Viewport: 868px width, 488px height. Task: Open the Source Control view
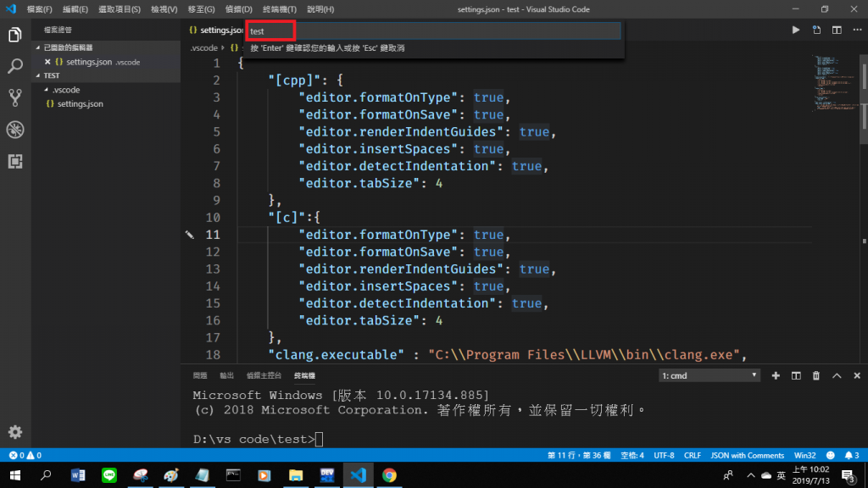15,98
